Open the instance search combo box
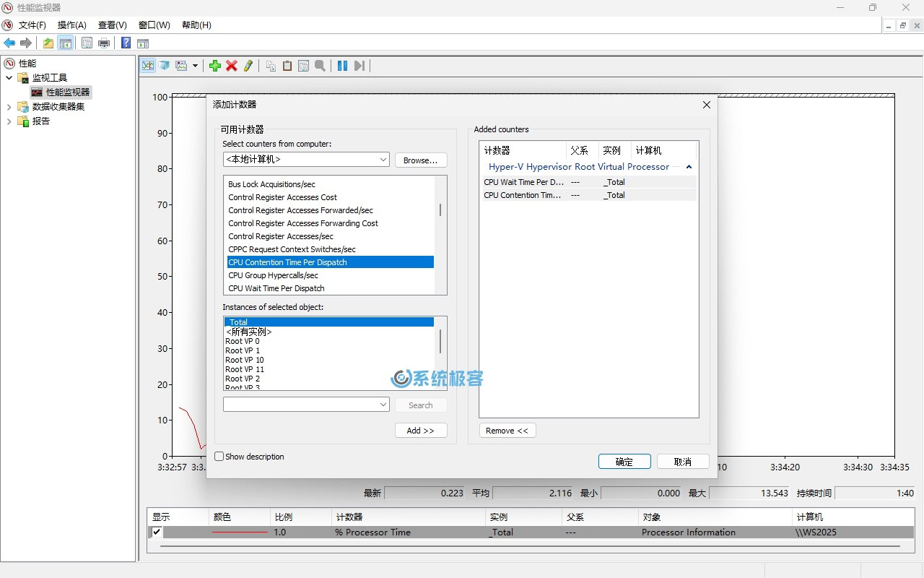 click(x=306, y=405)
